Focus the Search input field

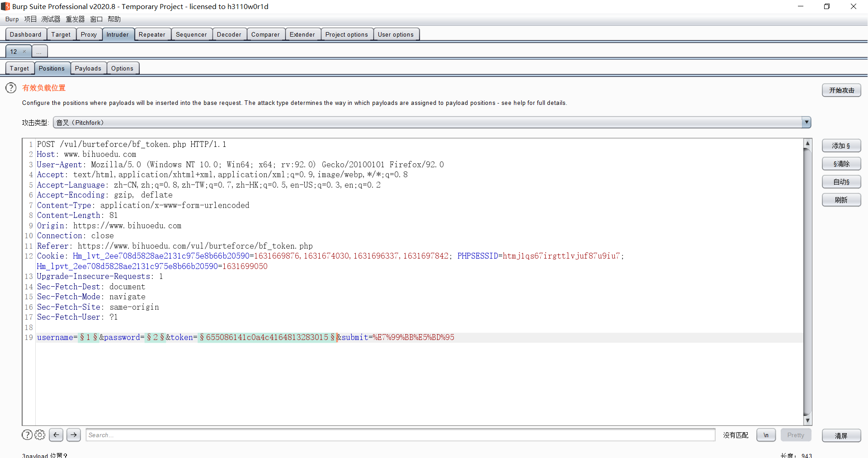[x=400, y=435]
